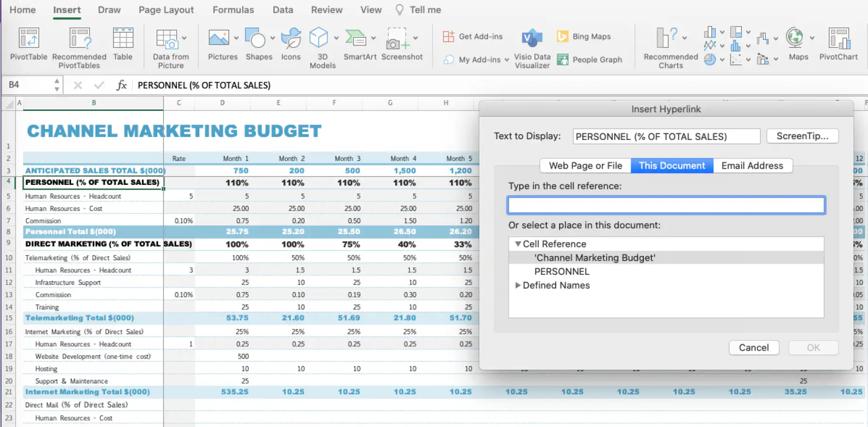Click the PivotChart icon

(839, 38)
